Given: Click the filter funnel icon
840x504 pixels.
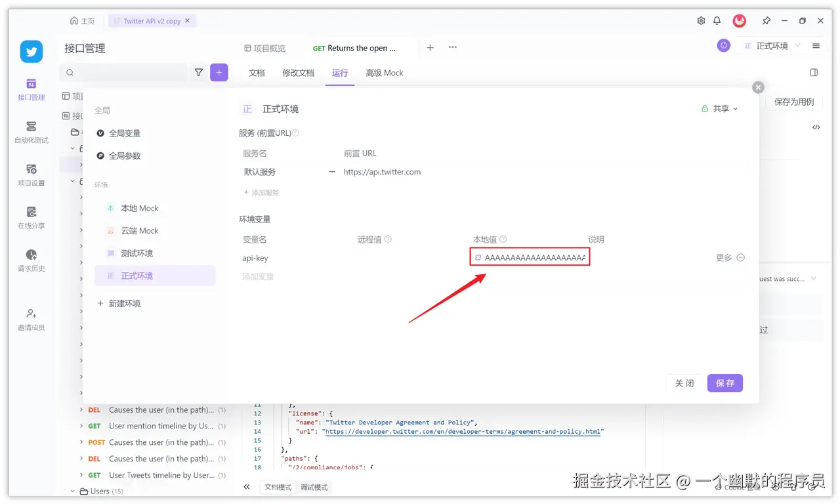Looking at the screenshot, I should click(x=199, y=73).
